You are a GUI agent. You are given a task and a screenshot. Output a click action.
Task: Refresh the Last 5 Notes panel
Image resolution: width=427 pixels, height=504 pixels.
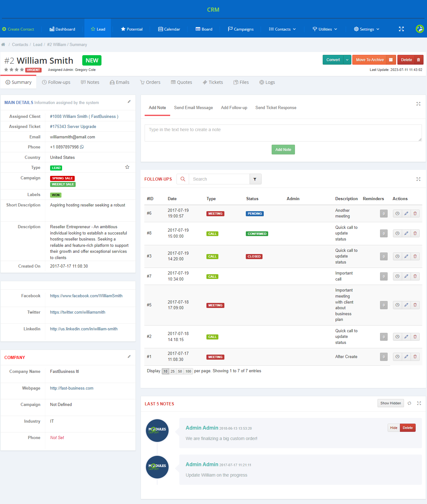(x=409, y=403)
